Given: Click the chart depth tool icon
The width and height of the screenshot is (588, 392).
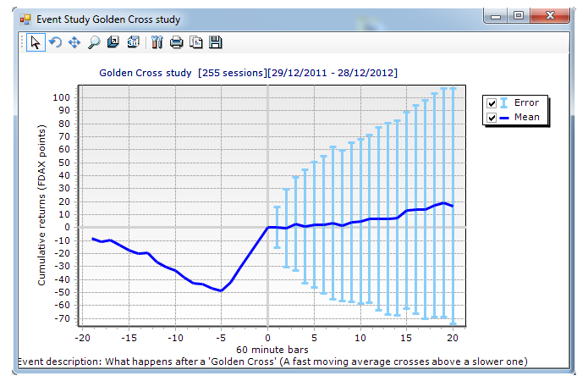Looking at the screenshot, I should [x=113, y=42].
